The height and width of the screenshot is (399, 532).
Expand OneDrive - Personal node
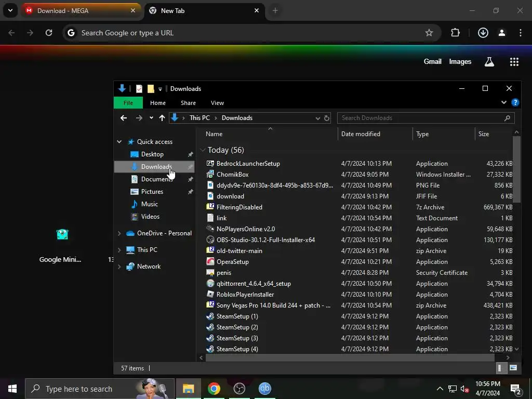pyautogui.click(x=119, y=233)
